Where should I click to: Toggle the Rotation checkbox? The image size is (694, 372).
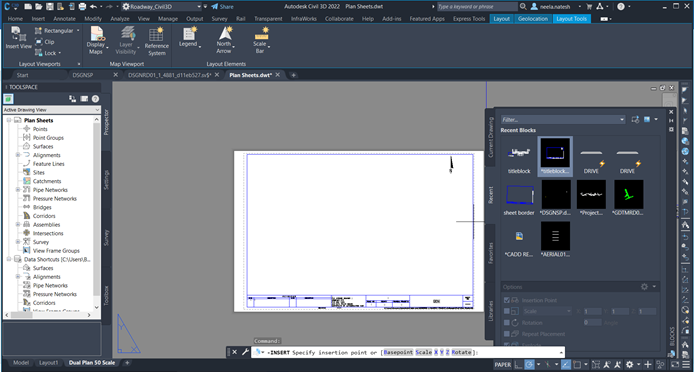click(x=507, y=322)
